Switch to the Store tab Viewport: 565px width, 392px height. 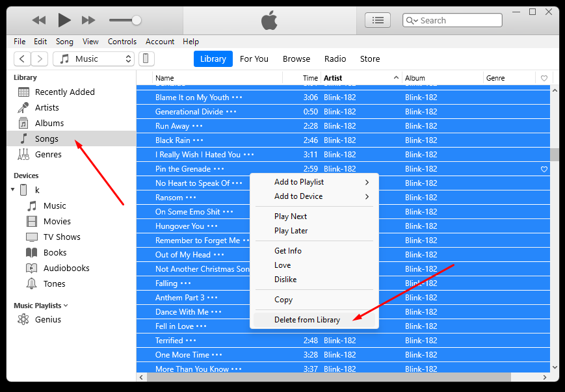click(370, 59)
